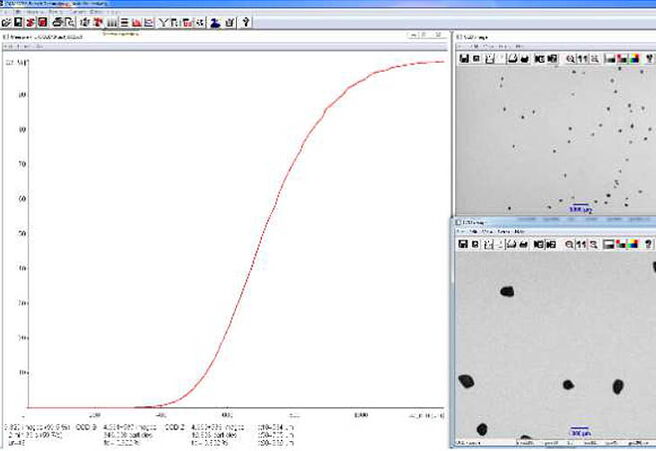Choose grayscale display in lower image window
656x451 pixels.
pos(609,244)
